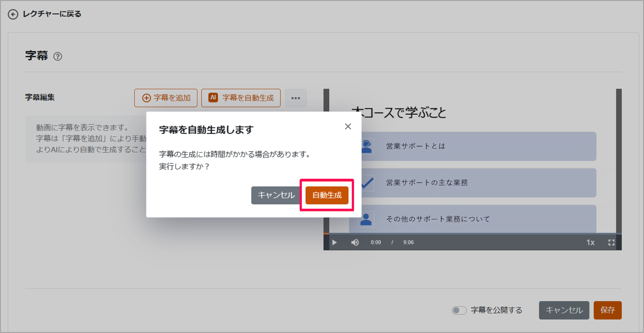Click the 字幕を追加 button
Screen dimensions: 644x333
pyautogui.click(x=166, y=98)
